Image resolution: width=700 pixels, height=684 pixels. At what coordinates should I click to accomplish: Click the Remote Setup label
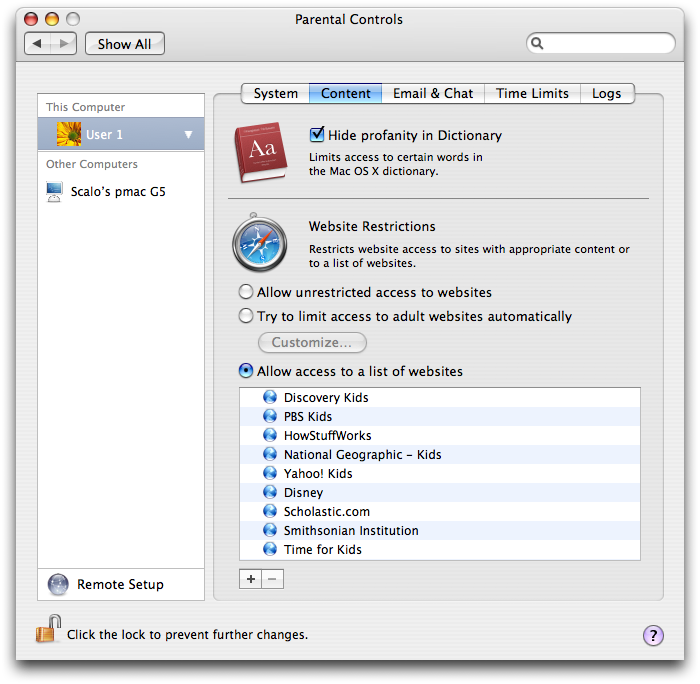[121, 584]
